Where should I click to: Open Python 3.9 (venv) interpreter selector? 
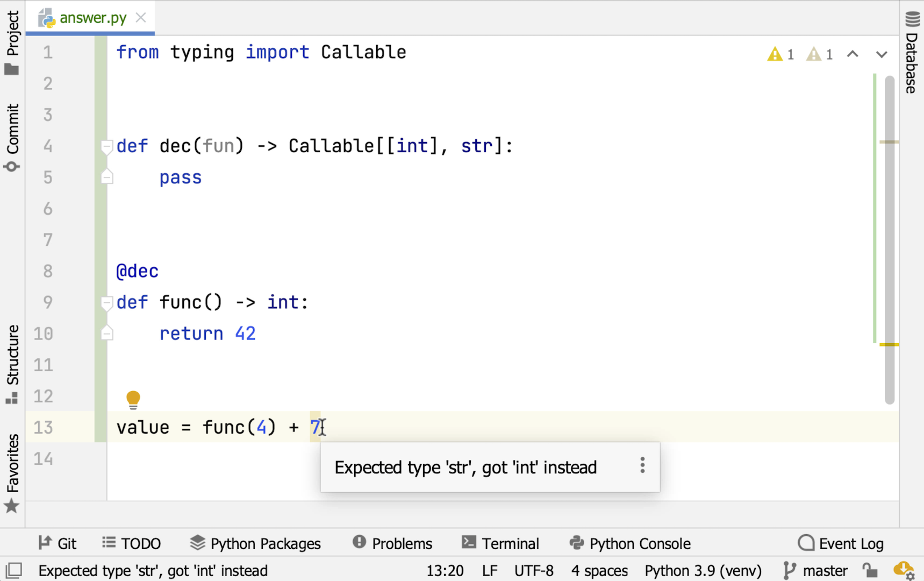[703, 570]
